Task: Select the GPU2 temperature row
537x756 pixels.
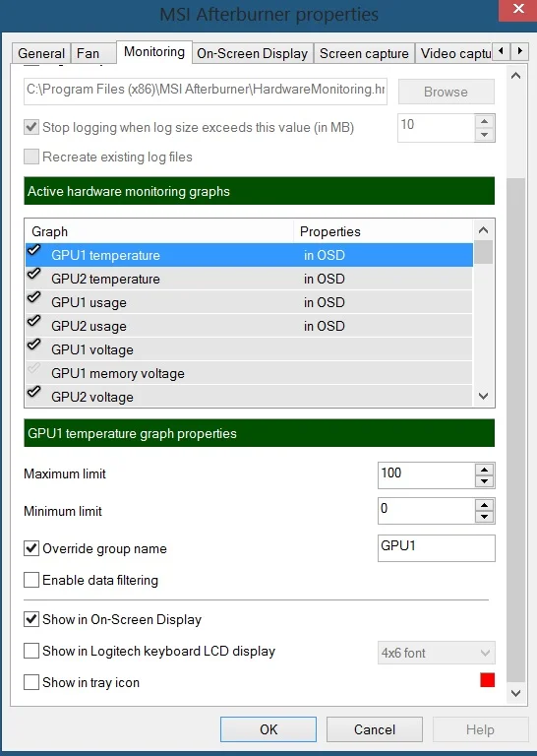Action: pos(249,279)
